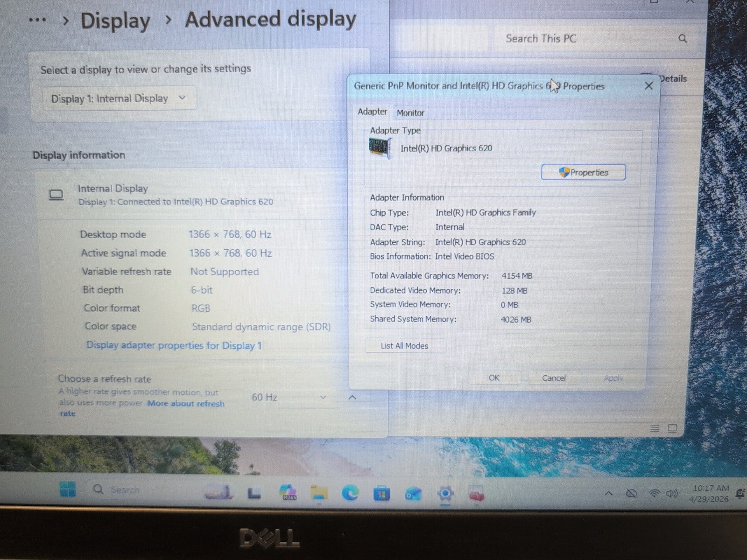
Task: Select 'Standard dynamic range (SDR)' text
Action: pos(261,327)
